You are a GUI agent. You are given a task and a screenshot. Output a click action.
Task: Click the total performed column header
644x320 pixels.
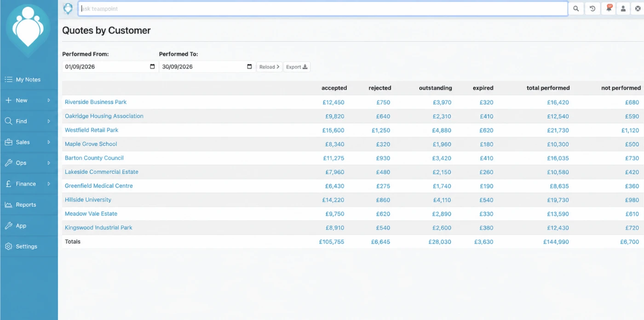pos(548,88)
